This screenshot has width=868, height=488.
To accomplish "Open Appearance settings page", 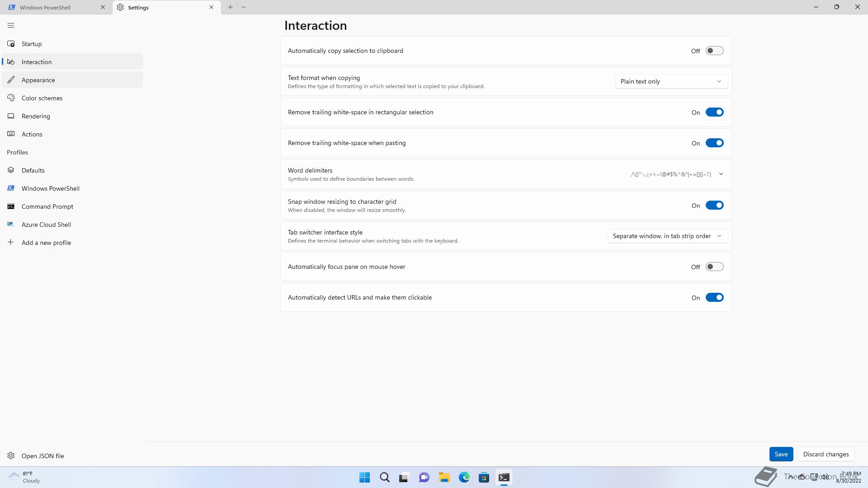I will [x=72, y=80].
